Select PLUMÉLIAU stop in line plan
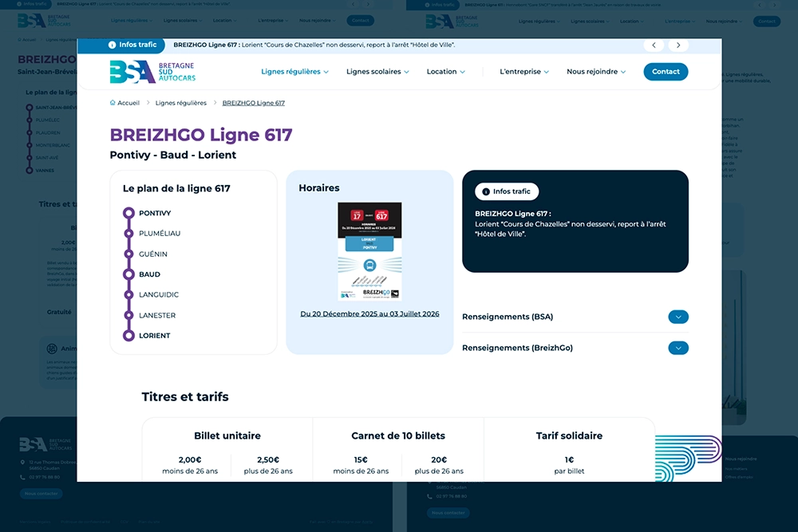The width and height of the screenshot is (798, 532). 160,234
